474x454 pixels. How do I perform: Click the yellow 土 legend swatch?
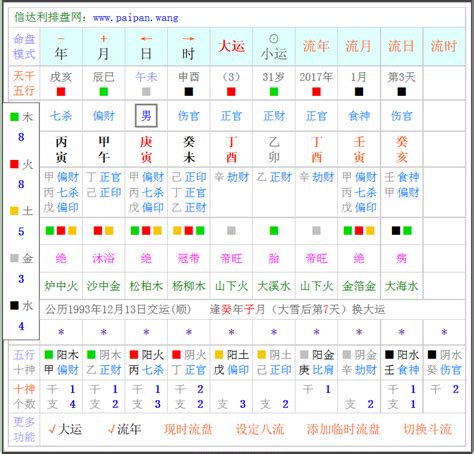[x=14, y=211]
